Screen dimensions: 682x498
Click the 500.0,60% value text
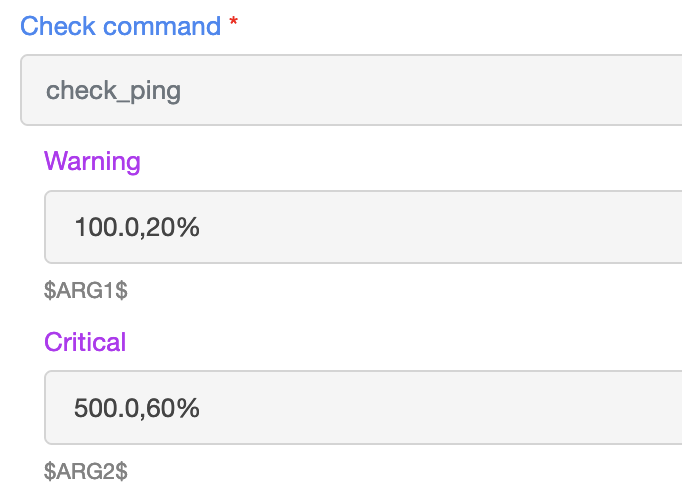(137, 408)
